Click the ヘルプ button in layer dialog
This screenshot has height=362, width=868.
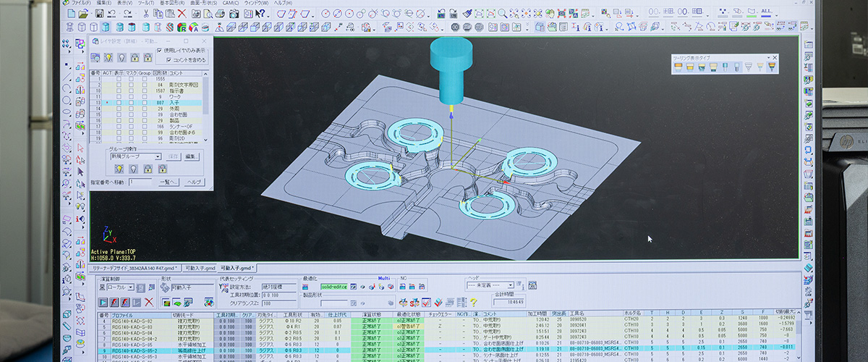coord(194,182)
